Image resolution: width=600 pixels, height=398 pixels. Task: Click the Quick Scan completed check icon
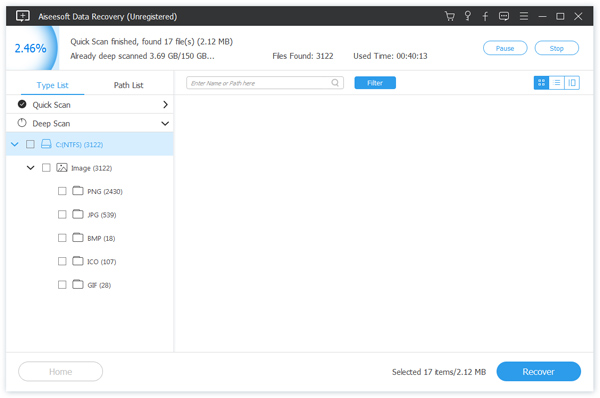coord(22,104)
